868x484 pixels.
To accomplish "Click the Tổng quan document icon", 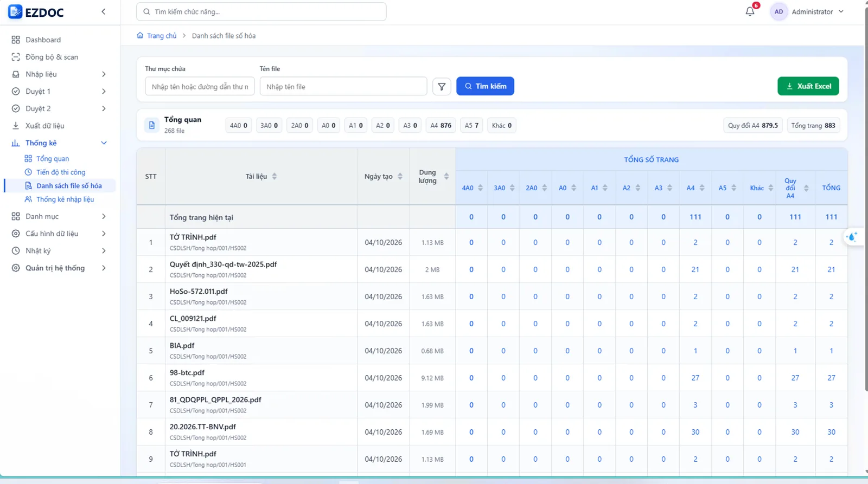I will 152,125.
